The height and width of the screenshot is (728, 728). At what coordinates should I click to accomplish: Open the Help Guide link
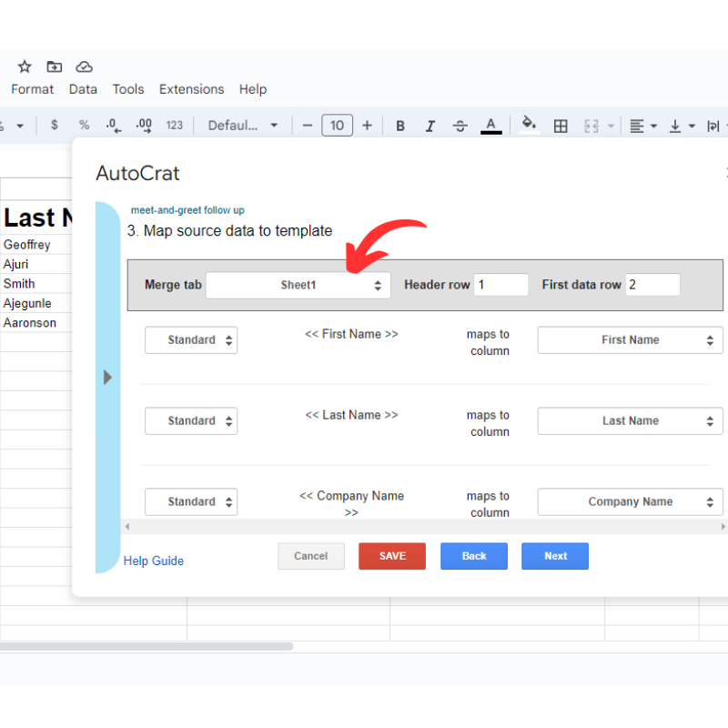154,561
